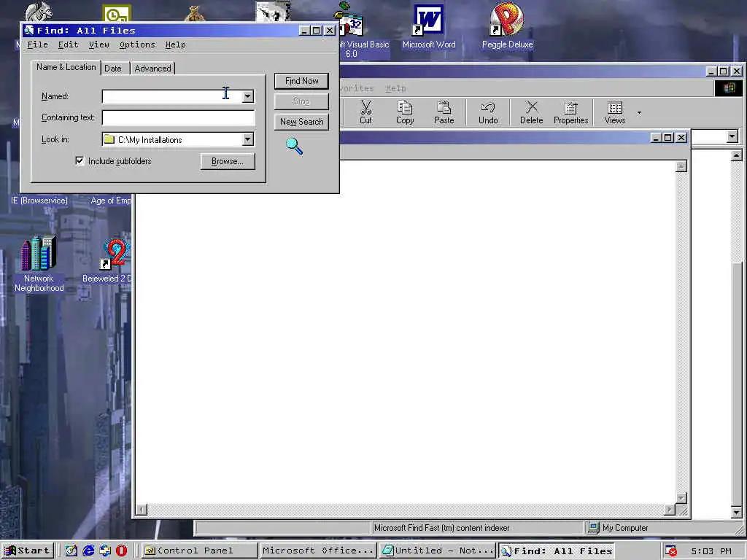Click the system tray icon beside clock
Viewport: 747px width, 560px height.
tap(671, 551)
